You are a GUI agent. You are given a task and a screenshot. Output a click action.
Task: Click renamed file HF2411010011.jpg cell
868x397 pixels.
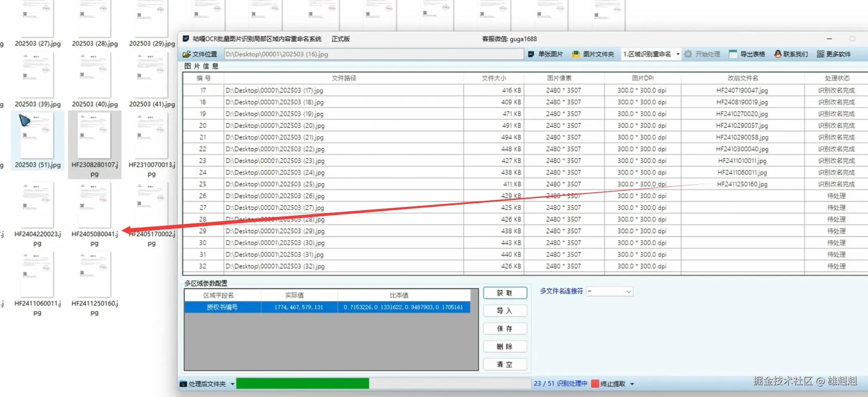click(x=742, y=161)
